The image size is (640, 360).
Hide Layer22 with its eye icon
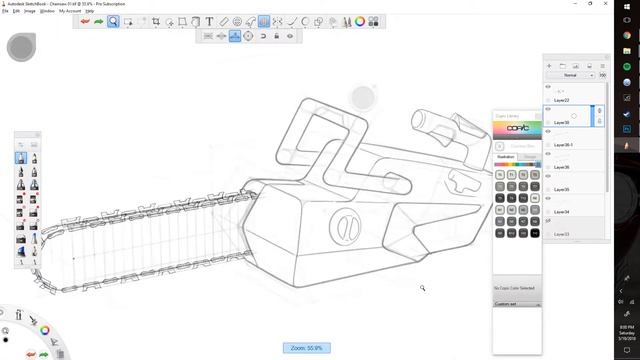(x=548, y=87)
